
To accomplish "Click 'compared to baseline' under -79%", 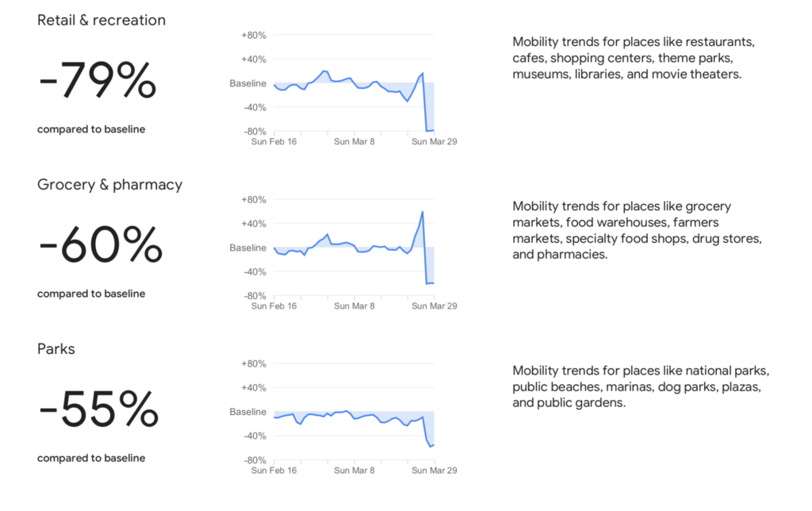I will tap(91, 129).
